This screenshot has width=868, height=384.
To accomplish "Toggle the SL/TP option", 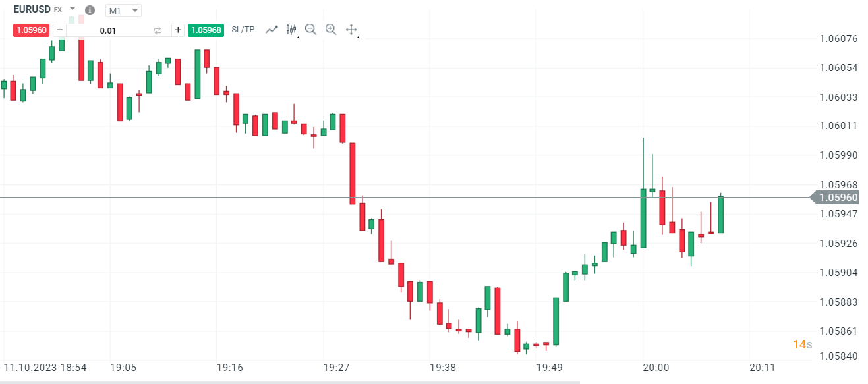I will coord(243,30).
